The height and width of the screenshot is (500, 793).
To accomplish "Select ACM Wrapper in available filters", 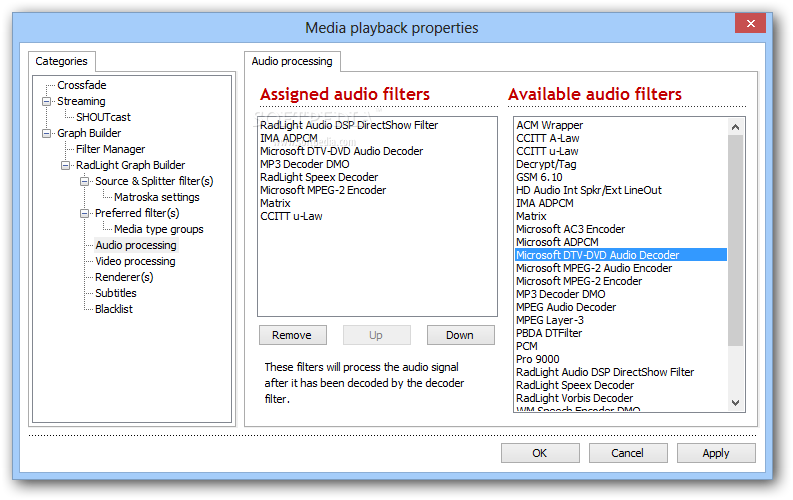I will 621,125.
